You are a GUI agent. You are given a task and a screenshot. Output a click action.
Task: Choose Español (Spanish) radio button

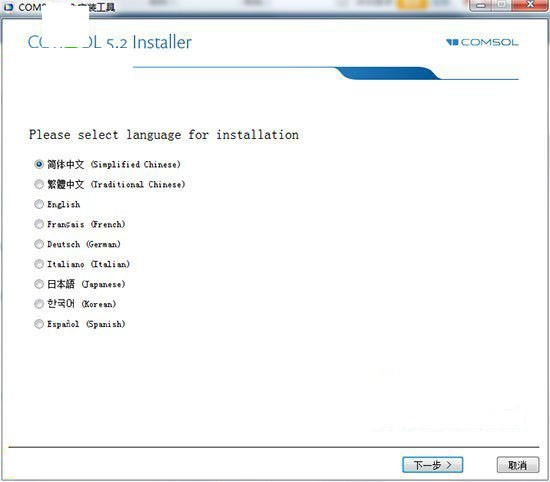coord(39,324)
